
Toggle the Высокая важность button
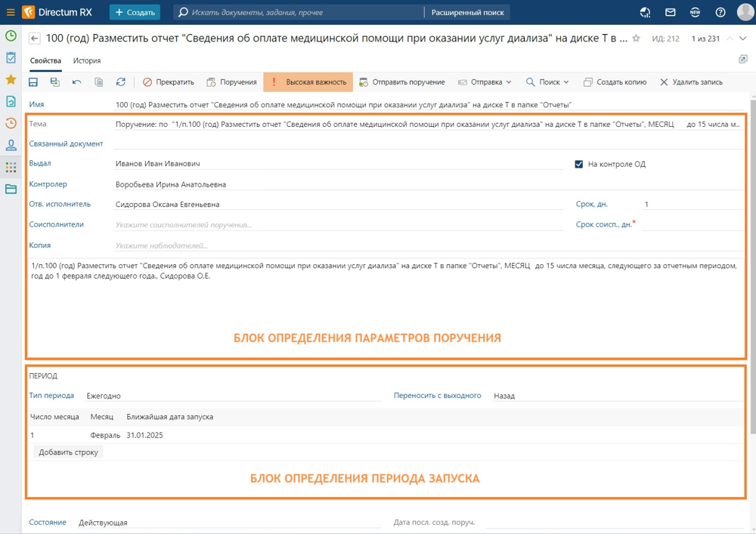point(308,82)
